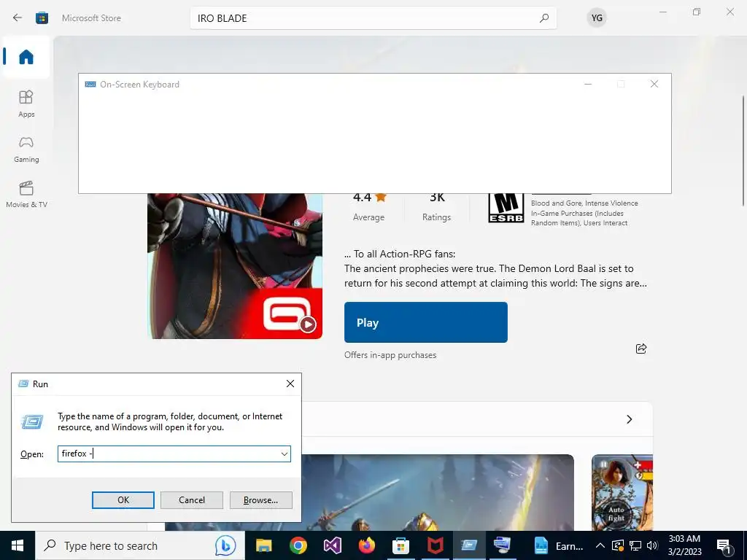This screenshot has width=747, height=560.
Task: Open File Explorer from taskbar
Action: pyautogui.click(x=264, y=545)
